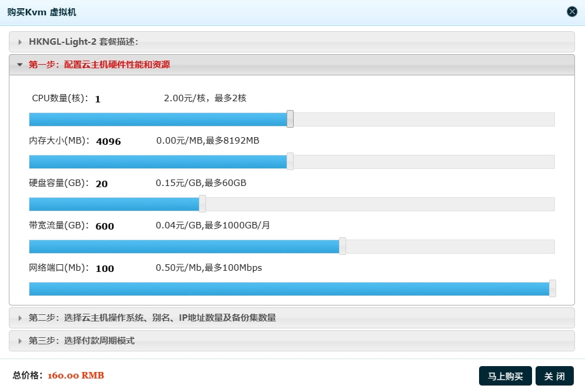Close the 购买Kvm 虚拟机 dialog with the X icon
The width and height of the screenshot is (585, 392).
point(571,12)
